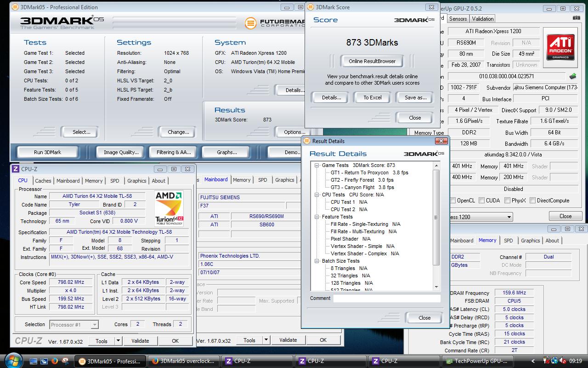The height and width of the screenshot is (368, 588).
Task: Tick the PhysX checkbox in GPU-Z
Action: [507, 201]
